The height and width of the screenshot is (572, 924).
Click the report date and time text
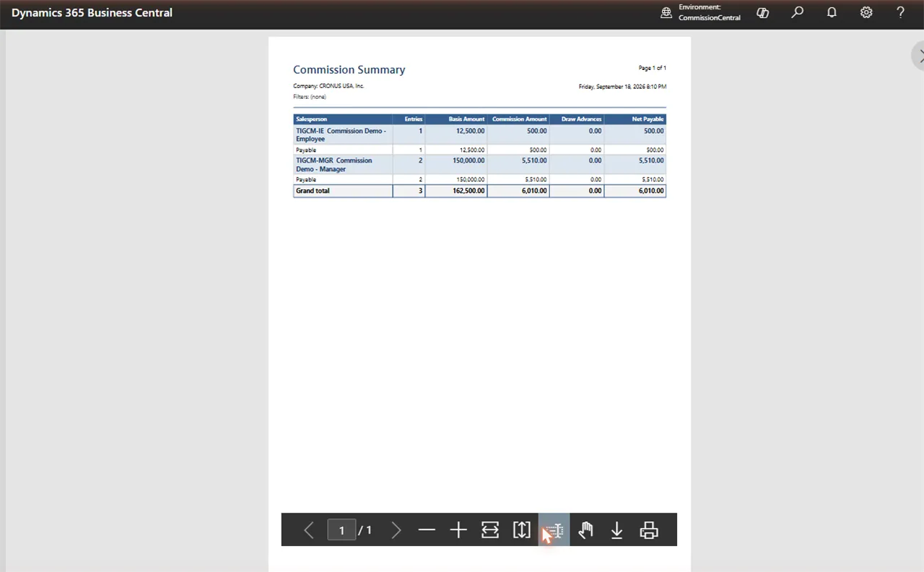[622, 87]
